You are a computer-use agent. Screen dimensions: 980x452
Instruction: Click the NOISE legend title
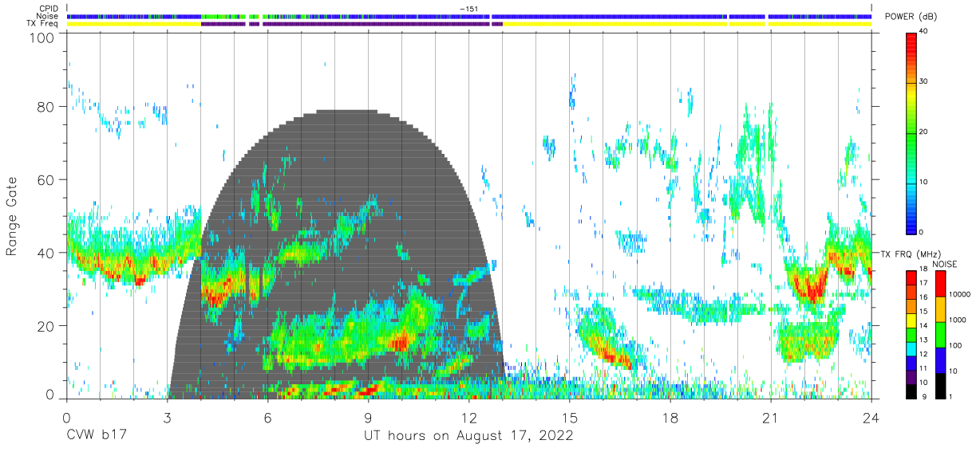coord(944,264)
